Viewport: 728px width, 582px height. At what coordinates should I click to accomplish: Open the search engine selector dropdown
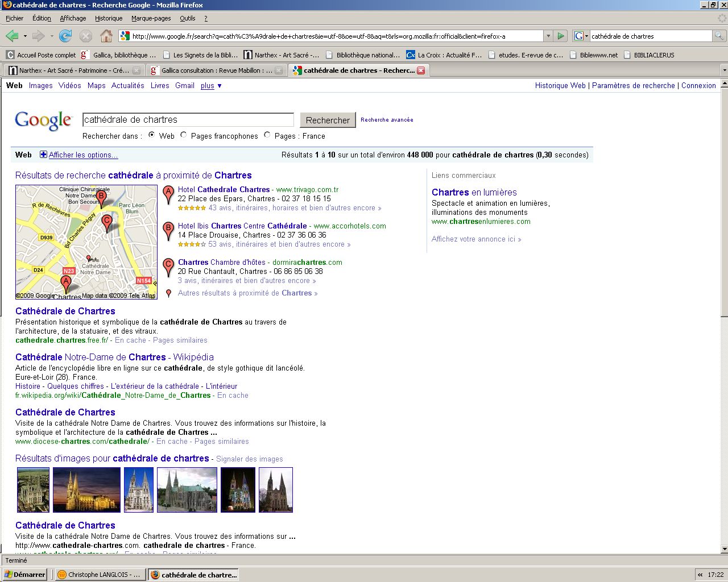tap(586, 36)
